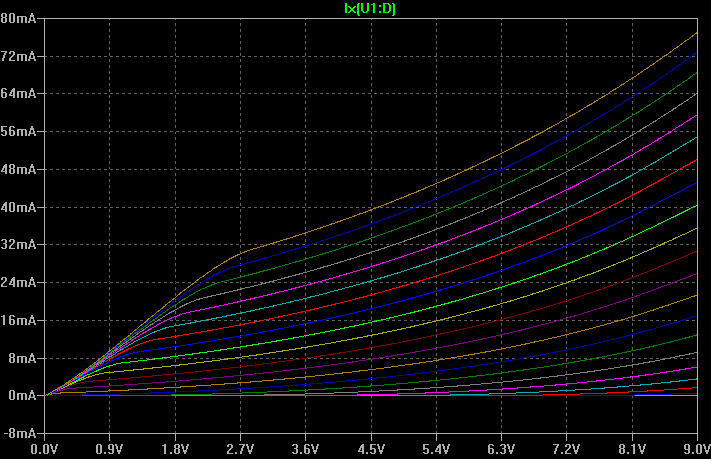Click the 0.0V x-axis label
This screenshot has width=711, height=459.
[x=44, y=449]
